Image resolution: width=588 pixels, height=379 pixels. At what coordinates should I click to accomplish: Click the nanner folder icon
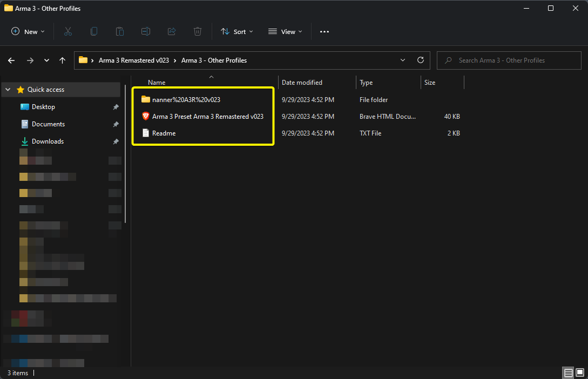(146, 99)
